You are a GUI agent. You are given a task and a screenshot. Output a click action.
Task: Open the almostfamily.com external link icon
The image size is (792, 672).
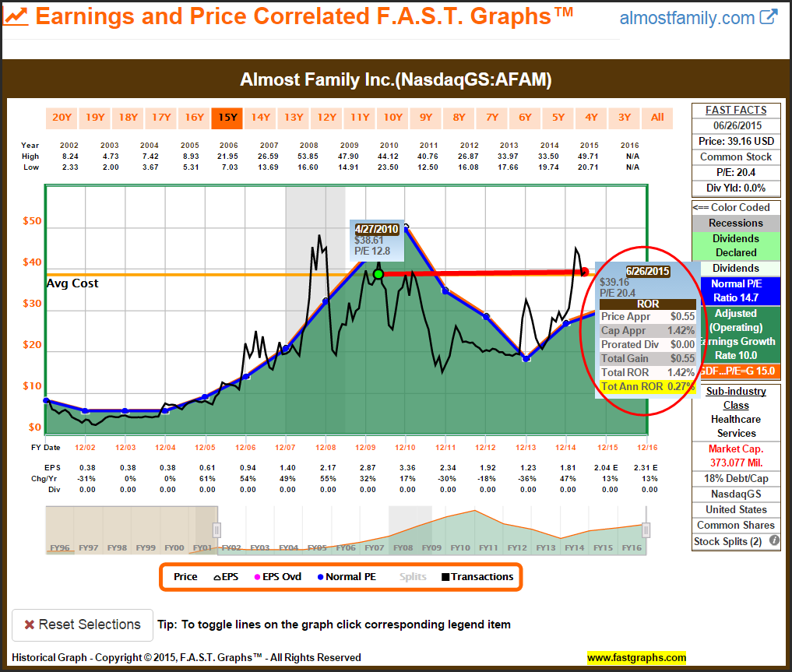coord(768,17)
